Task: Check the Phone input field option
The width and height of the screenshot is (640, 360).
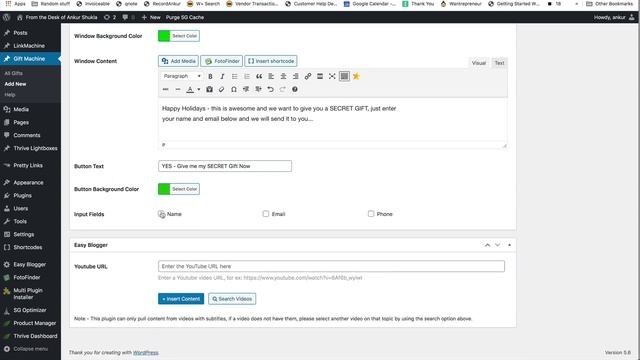Action: click(371, 213)
